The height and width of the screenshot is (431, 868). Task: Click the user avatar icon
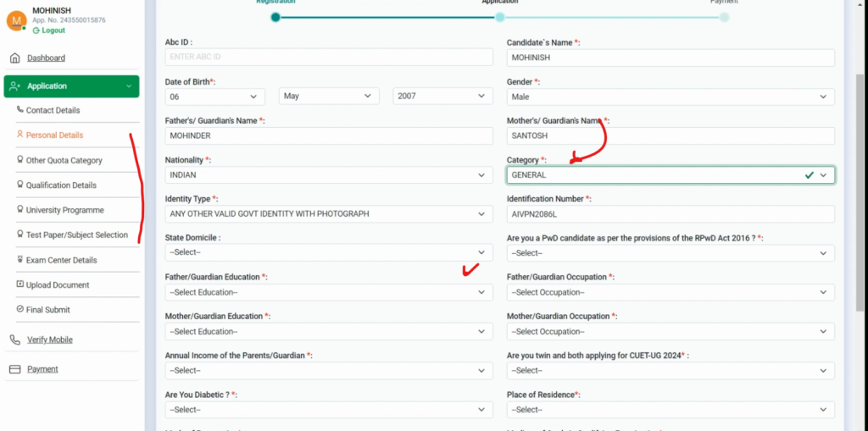click(x=16, y=21)
